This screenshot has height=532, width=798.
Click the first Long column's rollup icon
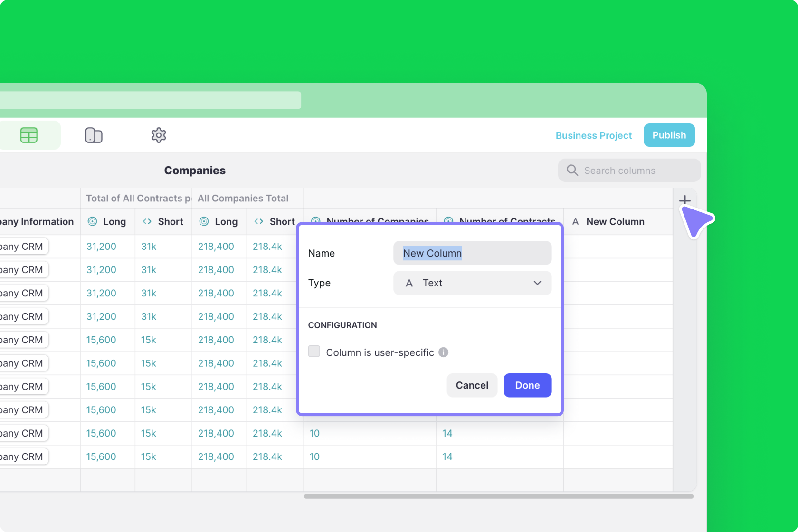[x=93, y=222]
